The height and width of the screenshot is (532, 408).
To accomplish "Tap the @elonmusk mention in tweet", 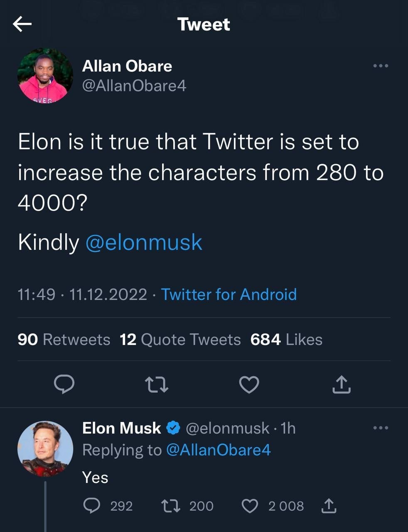I will [x=144, y=242].
